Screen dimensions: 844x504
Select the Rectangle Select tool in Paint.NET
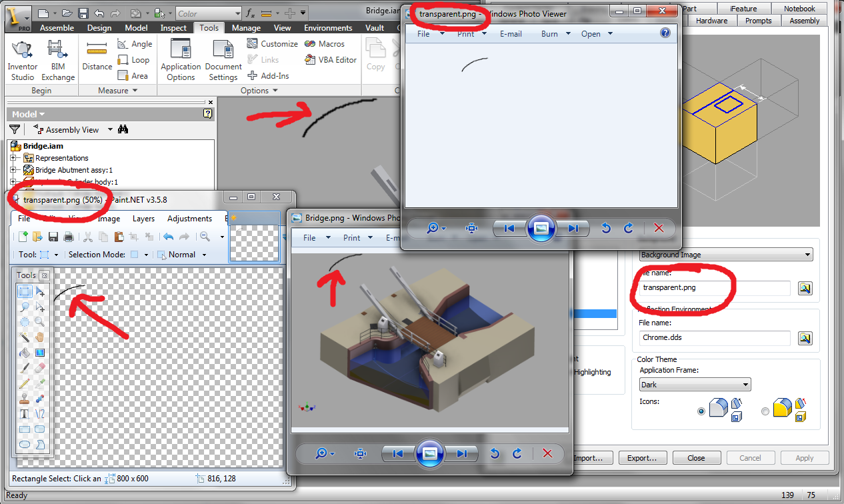25,291
